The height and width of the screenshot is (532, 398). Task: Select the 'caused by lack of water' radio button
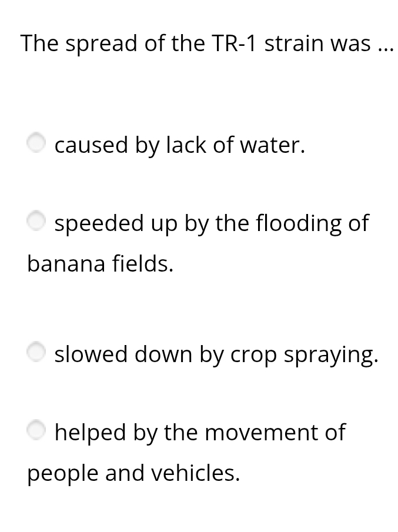36,142
